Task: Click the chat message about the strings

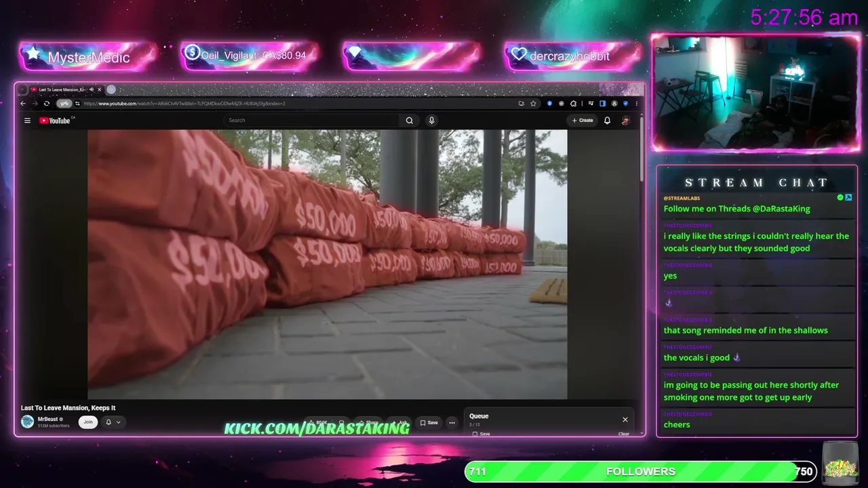Action: pos(756,242)
